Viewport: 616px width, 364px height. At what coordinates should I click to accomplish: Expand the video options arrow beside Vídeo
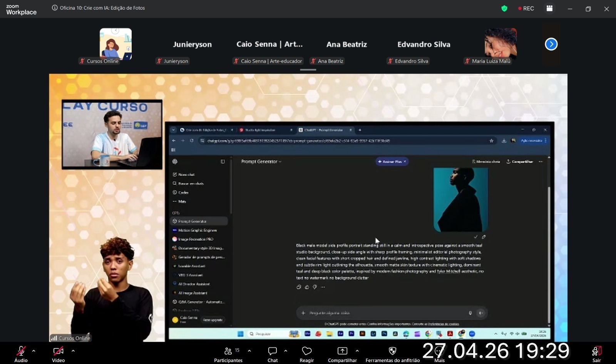click(73, 351)
